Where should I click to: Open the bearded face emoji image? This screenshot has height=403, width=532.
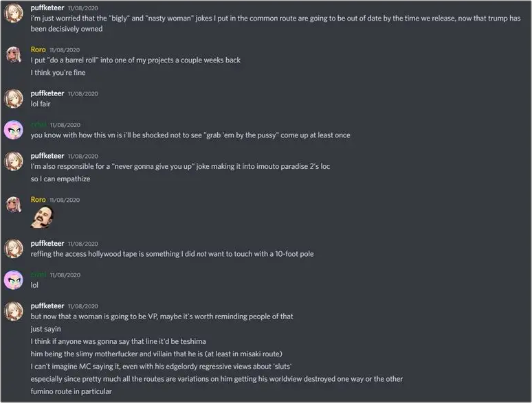[x=43, y=217]
